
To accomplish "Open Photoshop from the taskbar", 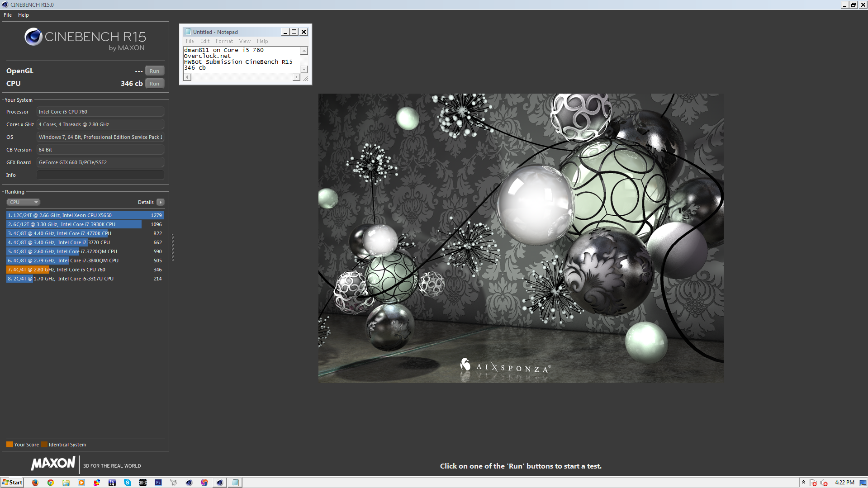I will click(158, 483).
